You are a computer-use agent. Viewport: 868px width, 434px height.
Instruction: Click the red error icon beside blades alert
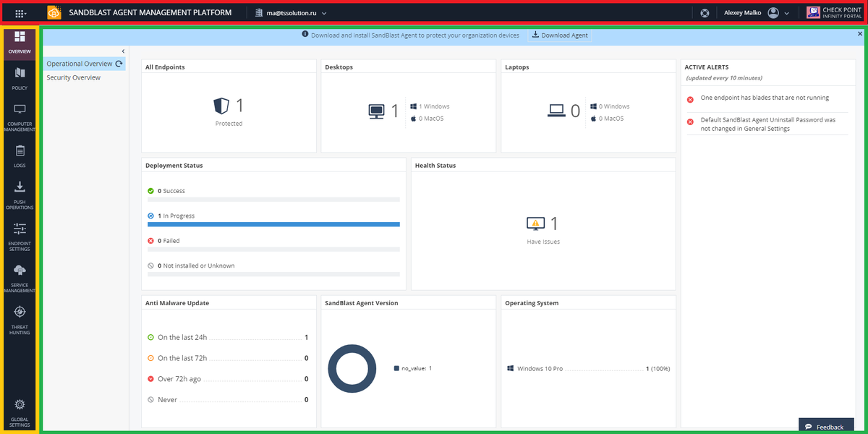[691, 99]
